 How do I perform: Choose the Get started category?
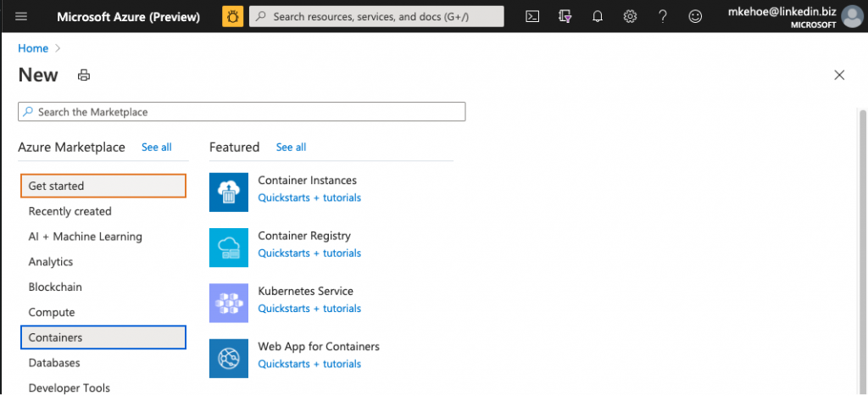(103, 186)
